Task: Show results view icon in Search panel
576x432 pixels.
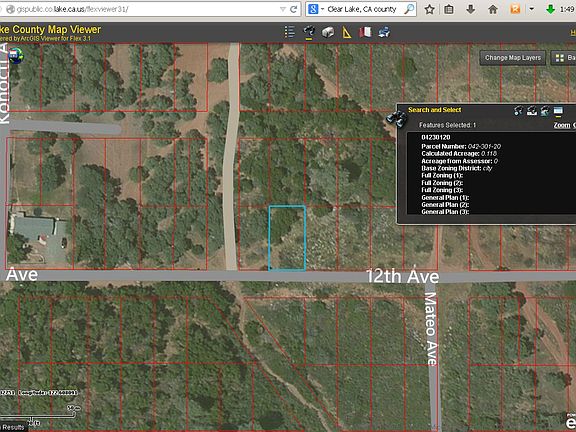Action: pos(558,111)
